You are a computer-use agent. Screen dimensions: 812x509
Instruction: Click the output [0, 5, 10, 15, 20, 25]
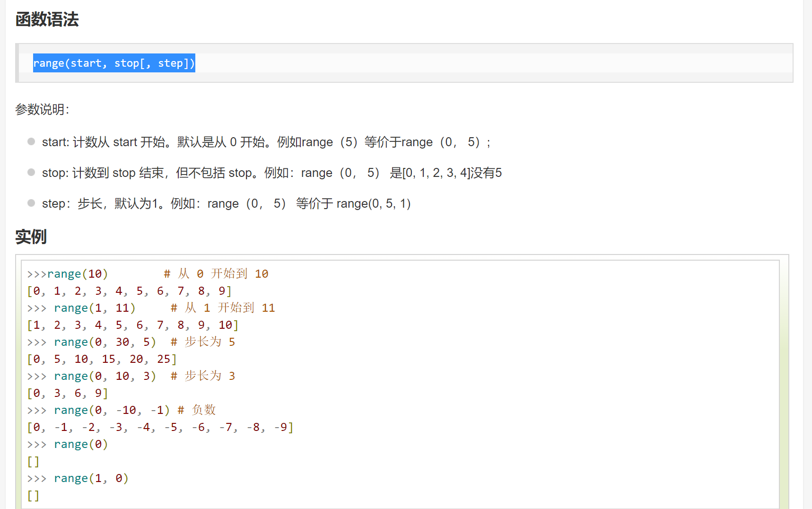102,359
